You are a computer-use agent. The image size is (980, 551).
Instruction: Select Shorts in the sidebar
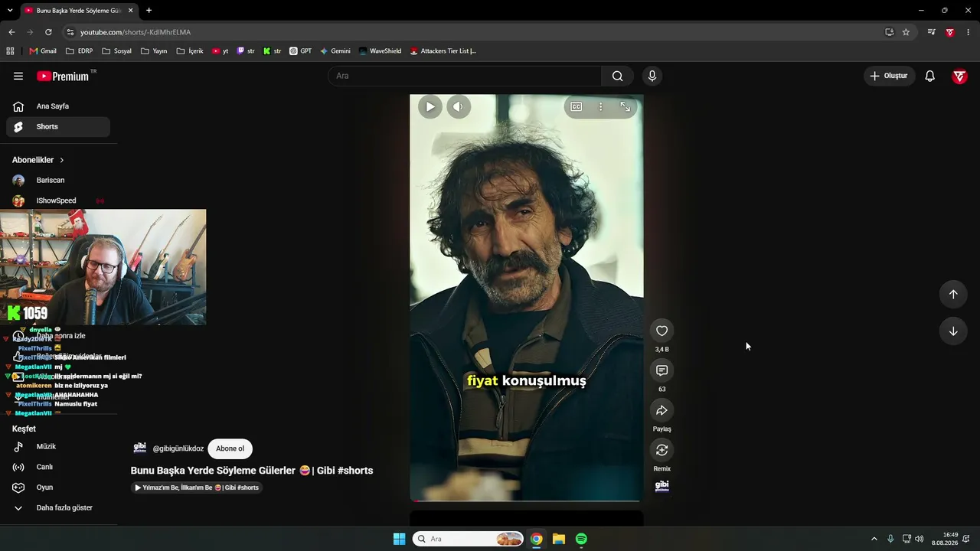pos(58,127)
